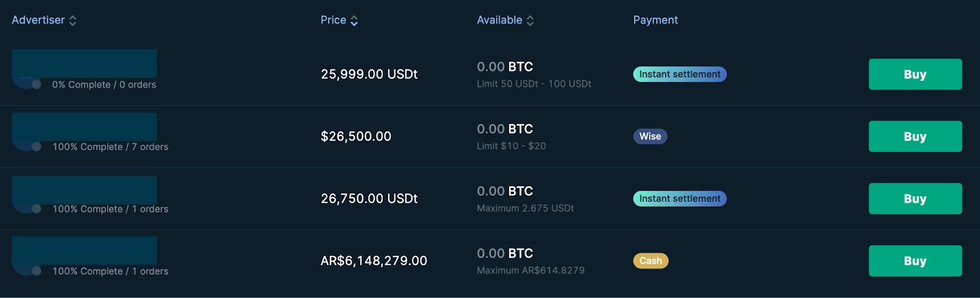
Task: Buy the AR$6,148,279.00 Cash offer
Action: click(914, 261)
